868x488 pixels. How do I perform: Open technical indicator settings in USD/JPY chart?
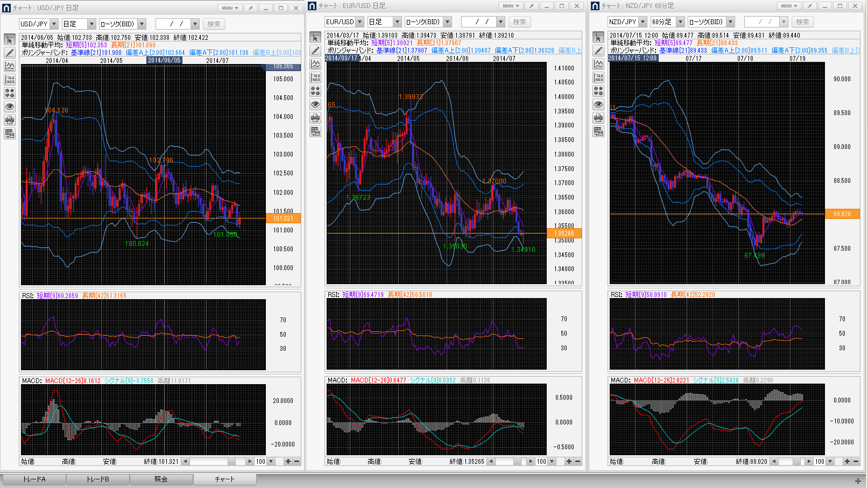10,66
